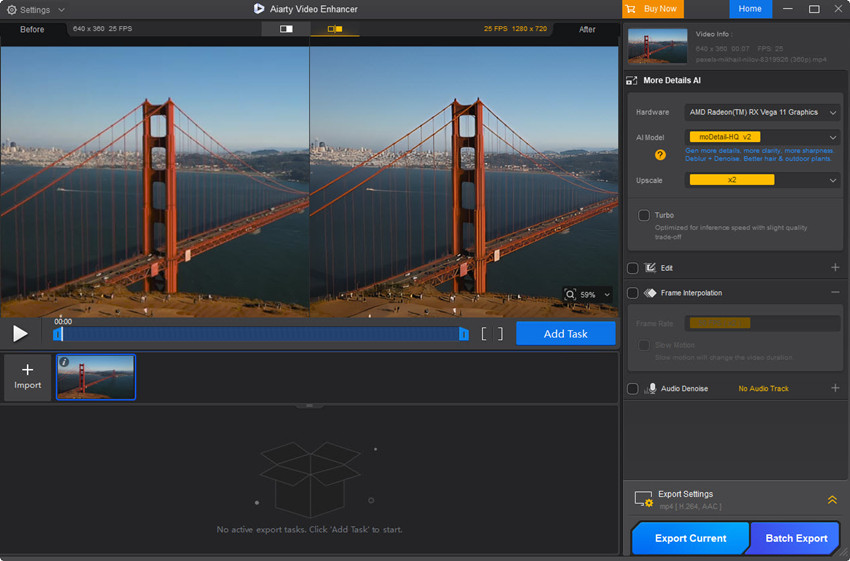Click the Aiarty Video Enhancer logo icon
The image size is (850, 561).
click(x=259, y=9)
